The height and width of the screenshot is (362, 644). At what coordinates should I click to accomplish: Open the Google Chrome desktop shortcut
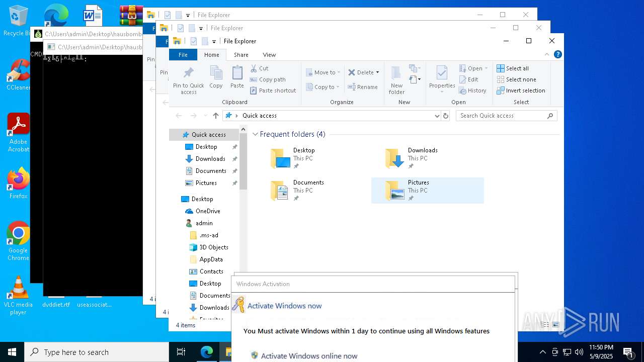(18, 241)
